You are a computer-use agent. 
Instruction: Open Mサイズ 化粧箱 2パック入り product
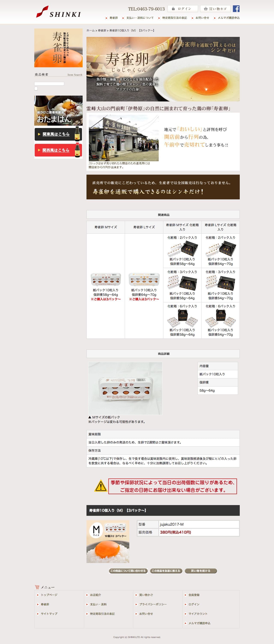point(182,249)
